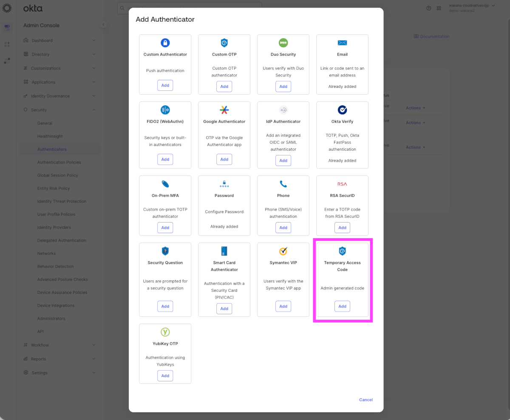Screen dimensions: 510x420
Task: Cancel the Add Authenticator dialog
Action: pyautogui.click(x=366, y=400)
